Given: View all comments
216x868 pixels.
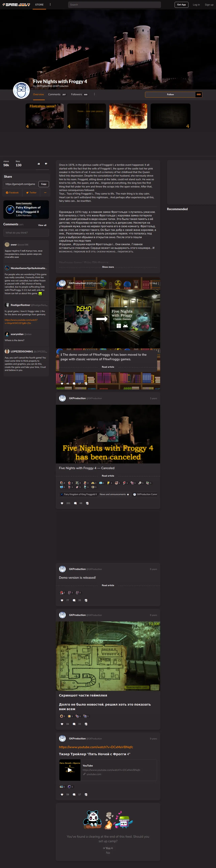Looking at the screenshot, I should (x=42, y=225).
